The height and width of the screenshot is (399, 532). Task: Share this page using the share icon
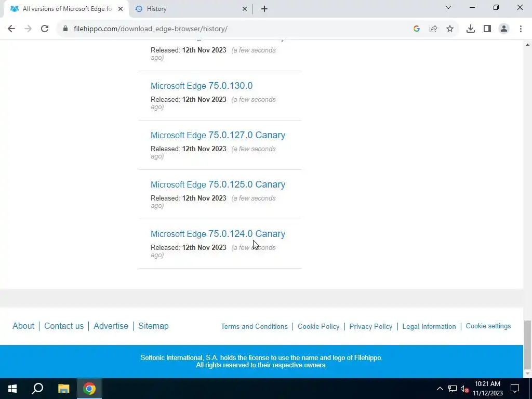tap(433, 29)
